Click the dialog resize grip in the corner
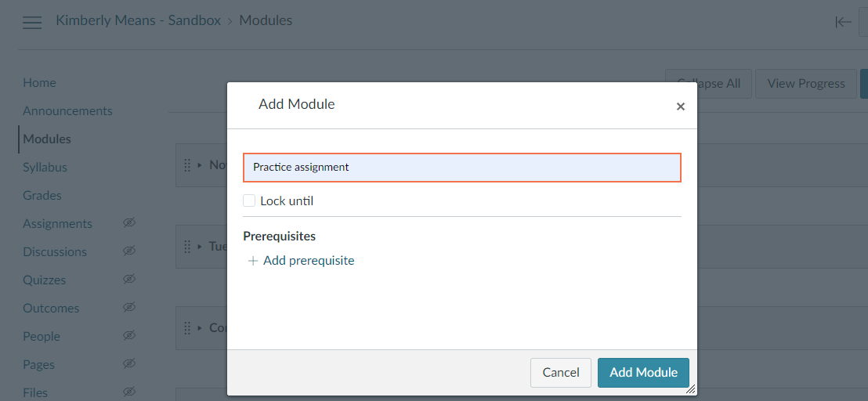 click(x=690, y=389)
